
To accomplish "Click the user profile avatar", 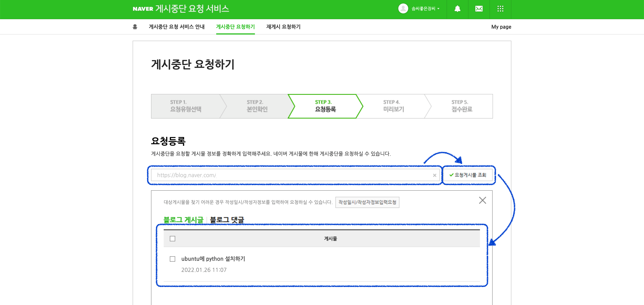I will [403, 8].
